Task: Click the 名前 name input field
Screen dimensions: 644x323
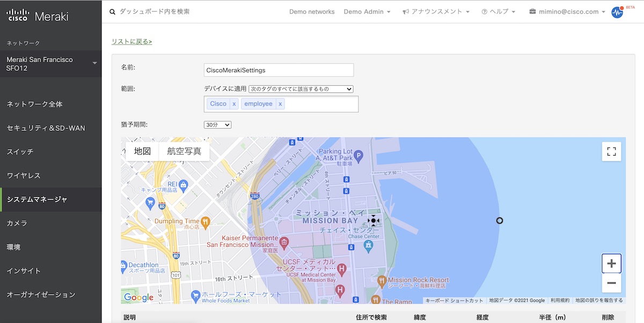Action: (279, 70)
